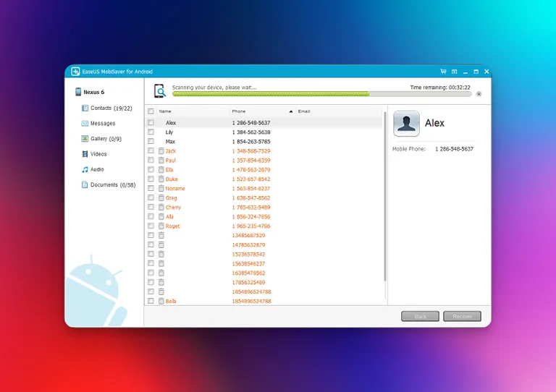The image size is (556, 392).
Task: Click the Recover button
Action: coord(462,316)
